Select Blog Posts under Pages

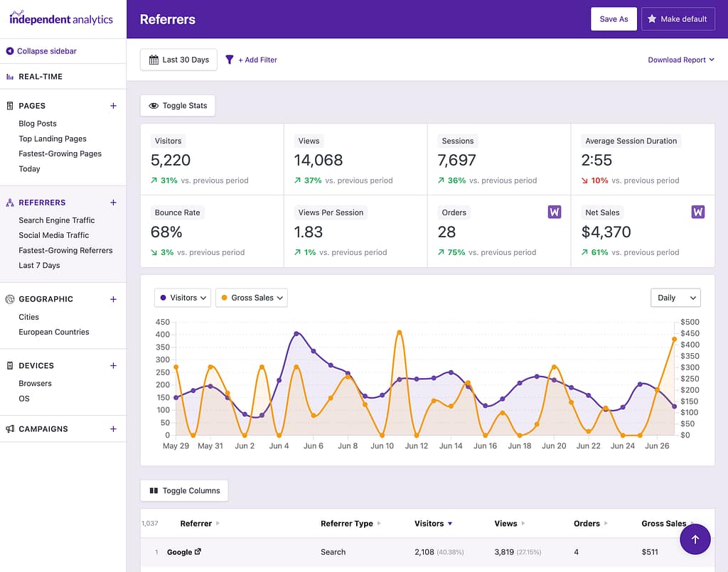(x=38, y=123)
